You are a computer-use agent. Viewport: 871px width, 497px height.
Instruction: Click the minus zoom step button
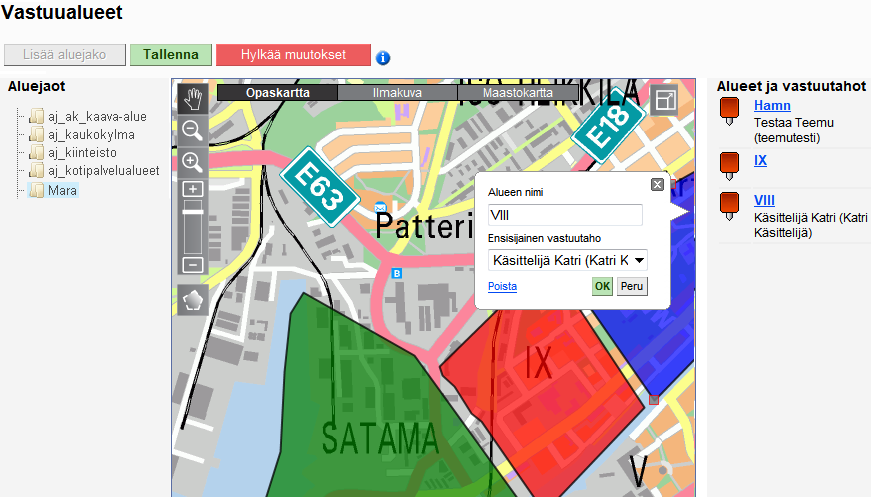pyautogui.click(x=193, y=265)
